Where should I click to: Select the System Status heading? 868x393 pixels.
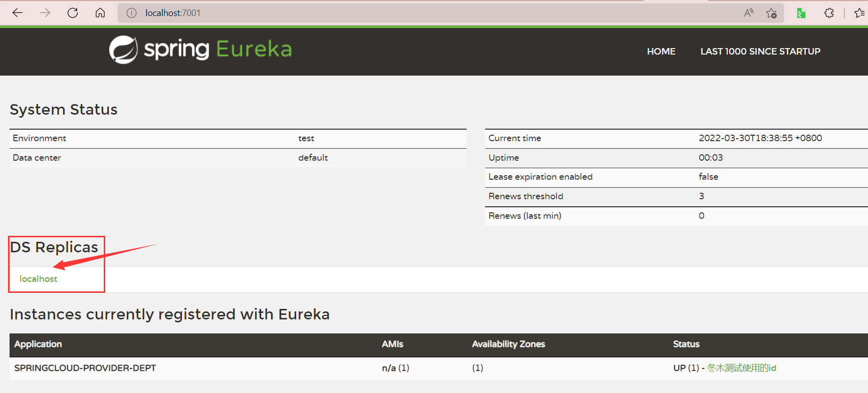tap(64, 110)
